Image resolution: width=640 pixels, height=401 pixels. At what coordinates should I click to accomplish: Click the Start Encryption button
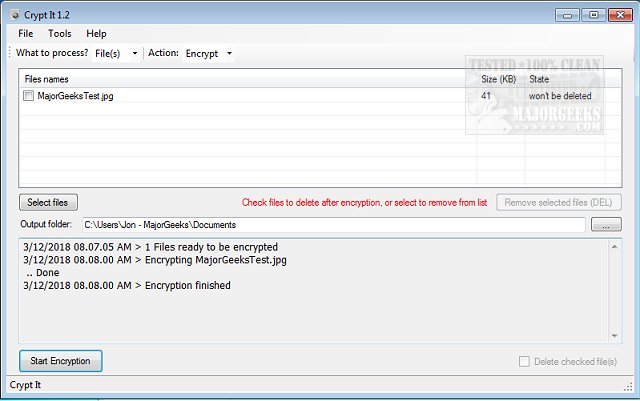point(60,361)
